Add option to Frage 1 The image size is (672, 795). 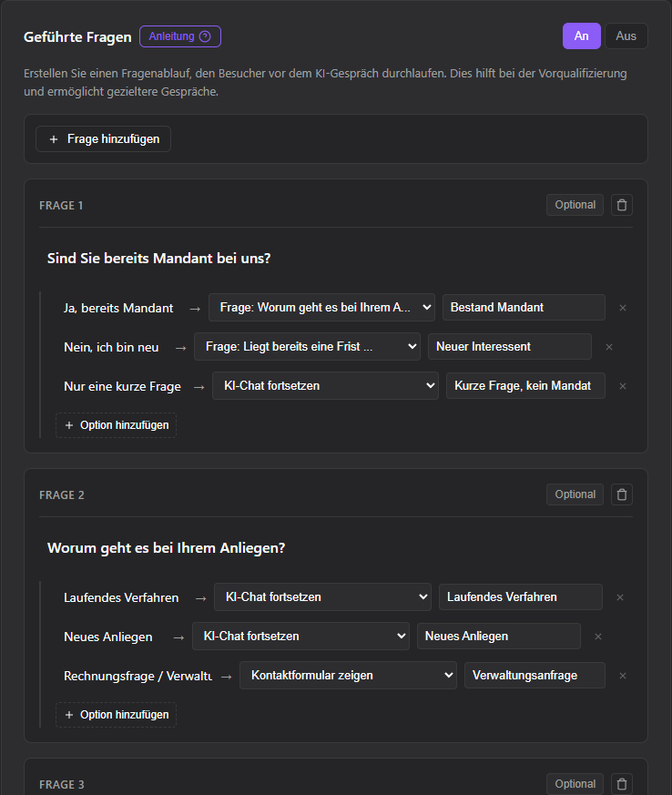[x=116, y=425]
